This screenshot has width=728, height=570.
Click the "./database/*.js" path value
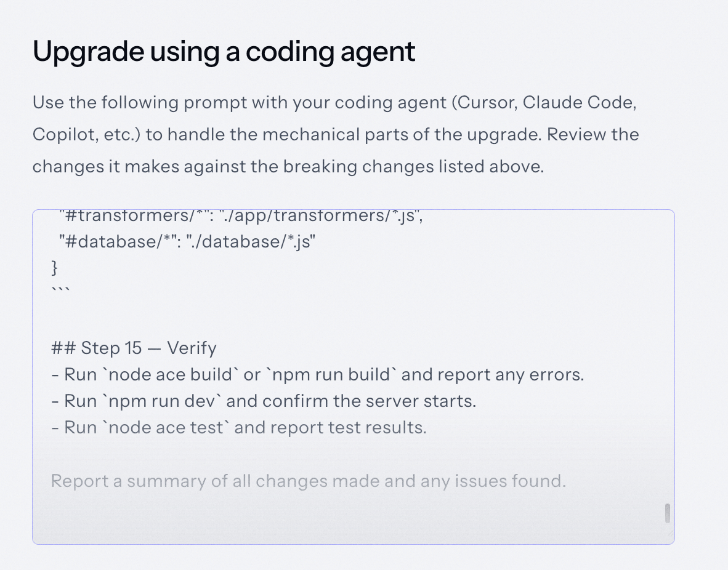pyautogui.click(x=251, y=242)
